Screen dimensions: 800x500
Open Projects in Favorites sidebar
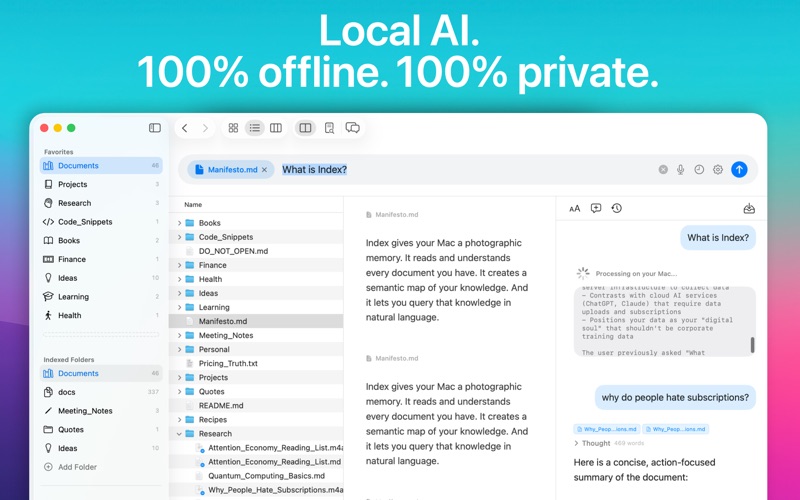[101, 184]
